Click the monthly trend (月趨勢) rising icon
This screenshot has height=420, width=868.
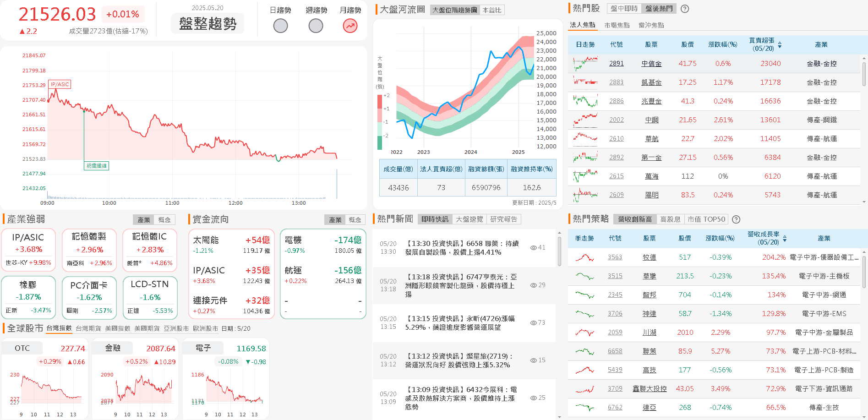tap(350, 26)
